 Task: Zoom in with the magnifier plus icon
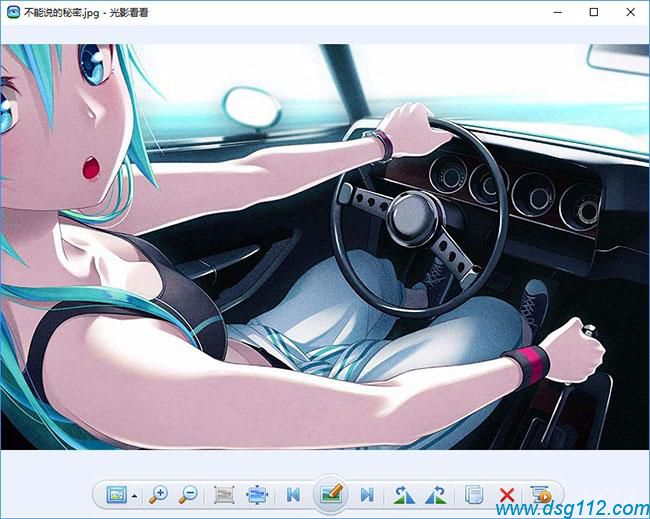coord(158,495)
